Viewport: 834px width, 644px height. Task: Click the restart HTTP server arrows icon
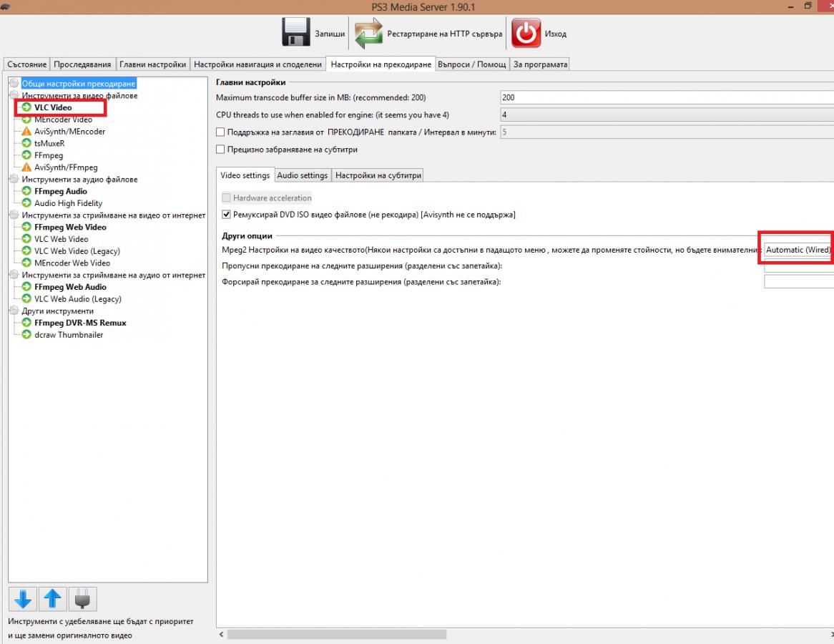point(368,33)
